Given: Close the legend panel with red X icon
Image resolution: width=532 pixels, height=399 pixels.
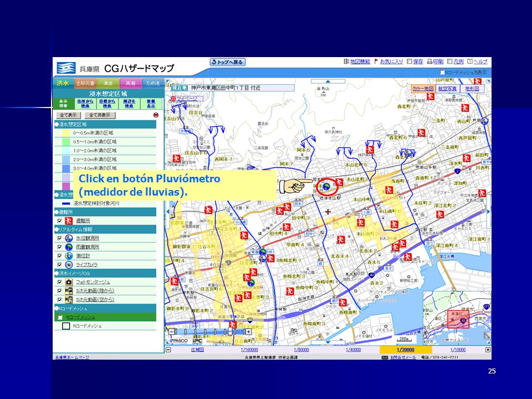Looking at the screenshot, I should tap(156, 115).
